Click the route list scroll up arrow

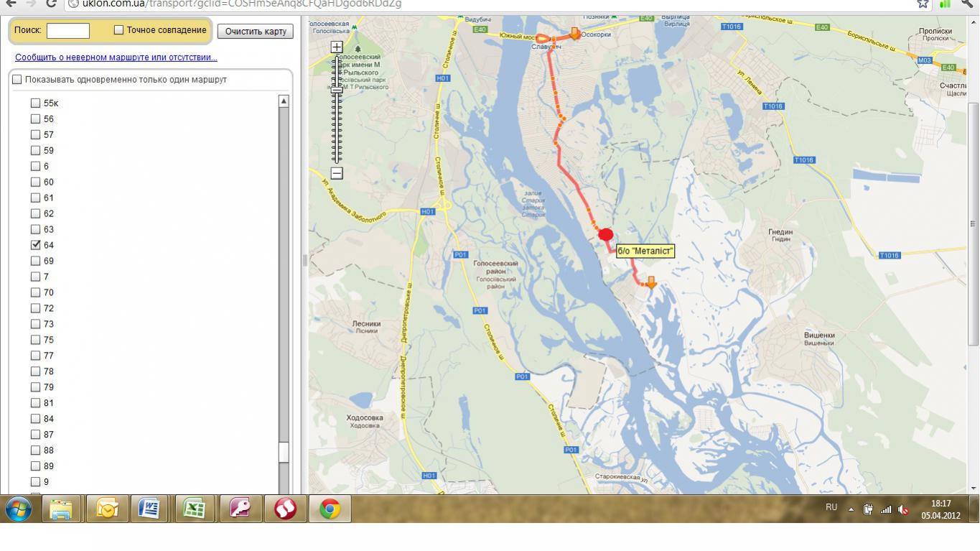[x=284, y=101]
